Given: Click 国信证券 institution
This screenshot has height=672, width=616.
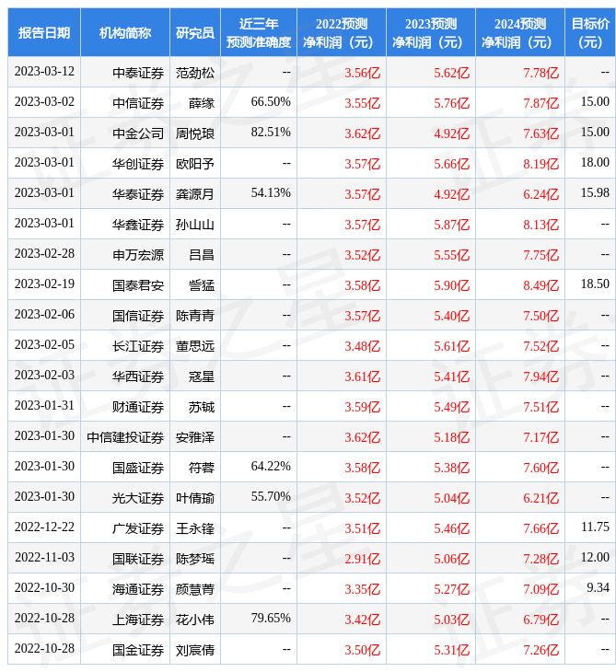Looking at the screenshot, I should pos(138,317).
